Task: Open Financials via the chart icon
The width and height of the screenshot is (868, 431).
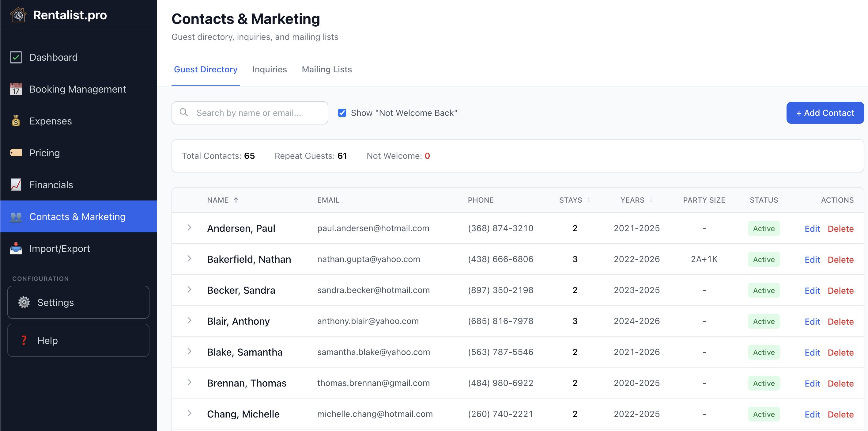Action: [16, 185]
